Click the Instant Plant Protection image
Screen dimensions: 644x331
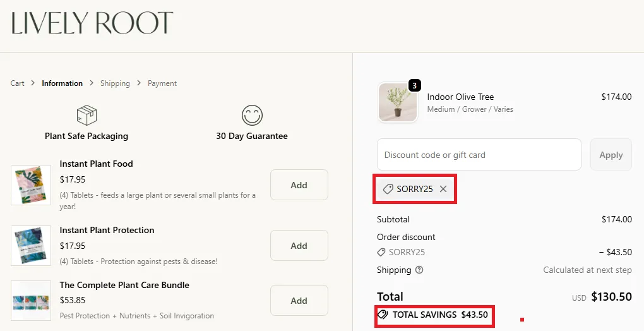(31, 246)
